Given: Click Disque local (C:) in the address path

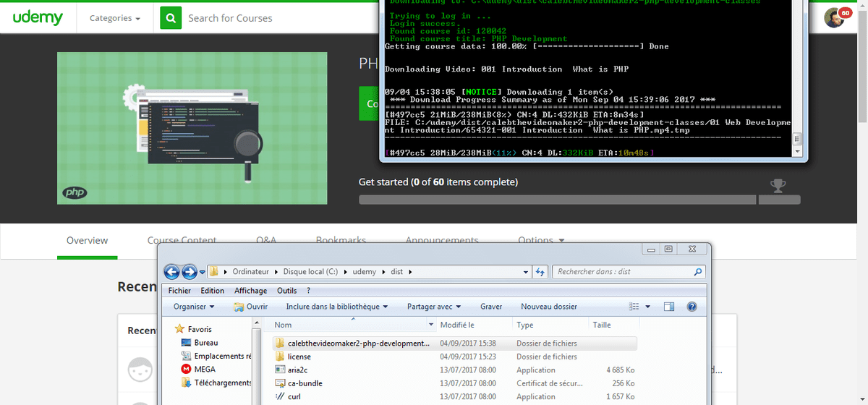Looking at the screenshot, I should (x=312, y=272).
